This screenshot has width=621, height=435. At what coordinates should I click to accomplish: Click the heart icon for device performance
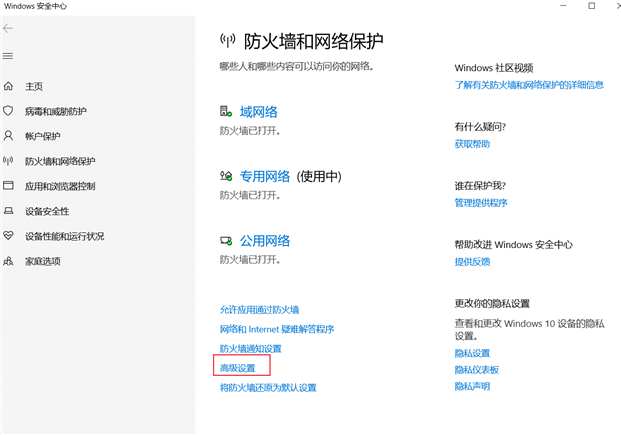[8, 236]
